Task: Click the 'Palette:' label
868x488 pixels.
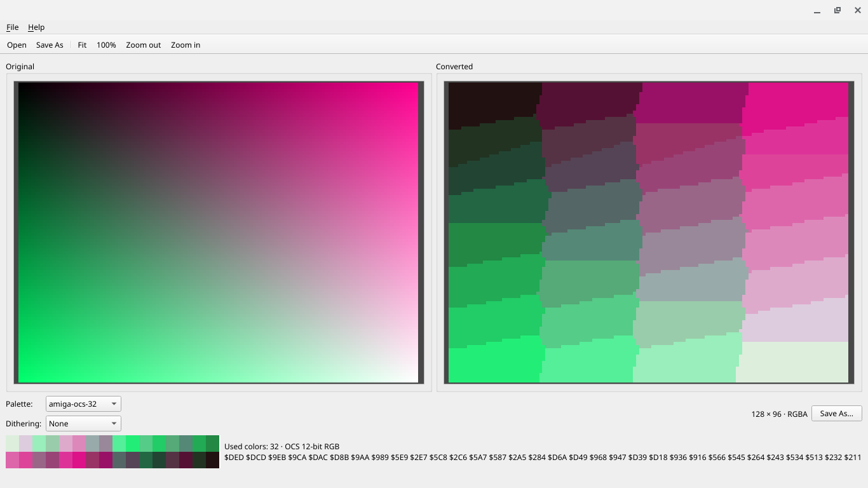Action: [19, 404]
